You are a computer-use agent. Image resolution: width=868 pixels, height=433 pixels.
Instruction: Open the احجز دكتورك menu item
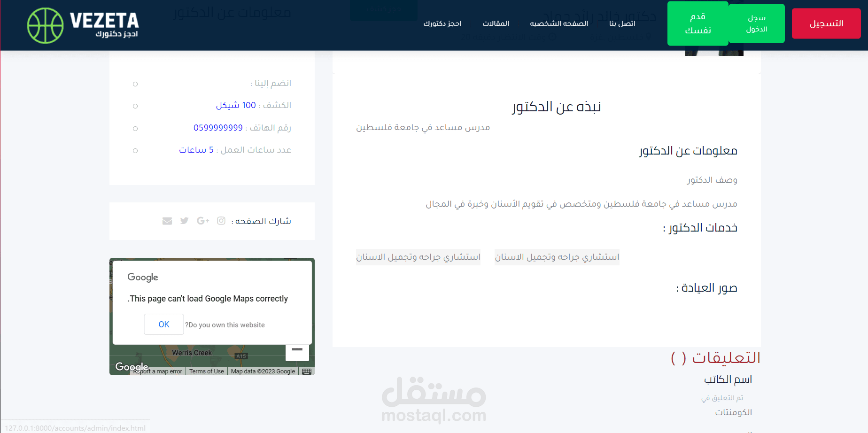point(442,23)
